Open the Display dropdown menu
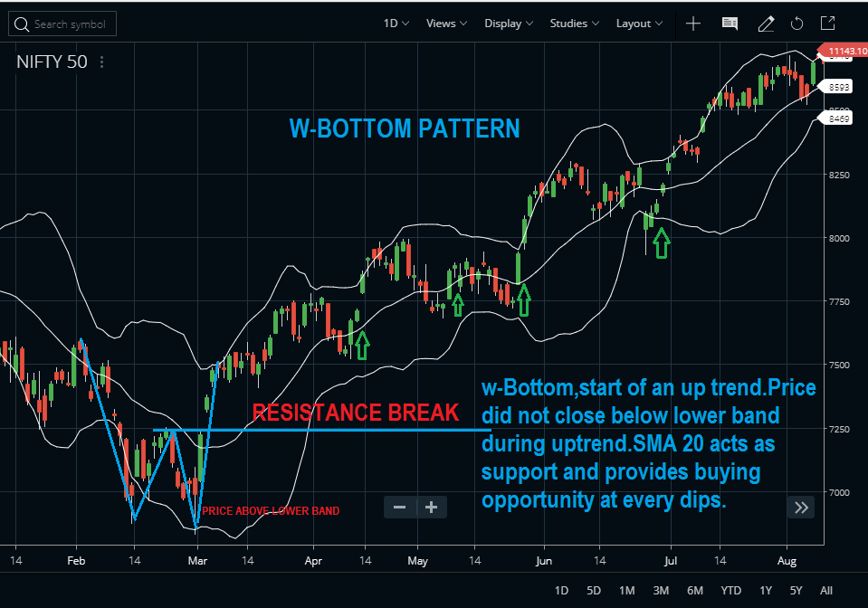 coord(508,24)
